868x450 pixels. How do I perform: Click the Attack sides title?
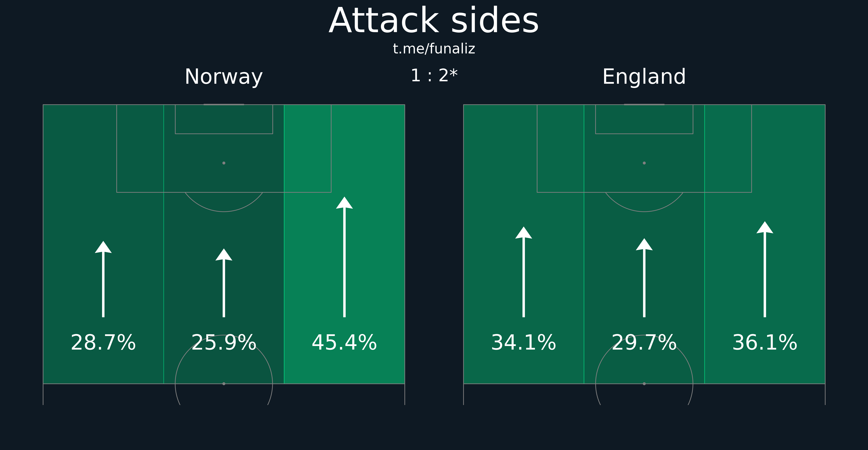click(434, 21)
